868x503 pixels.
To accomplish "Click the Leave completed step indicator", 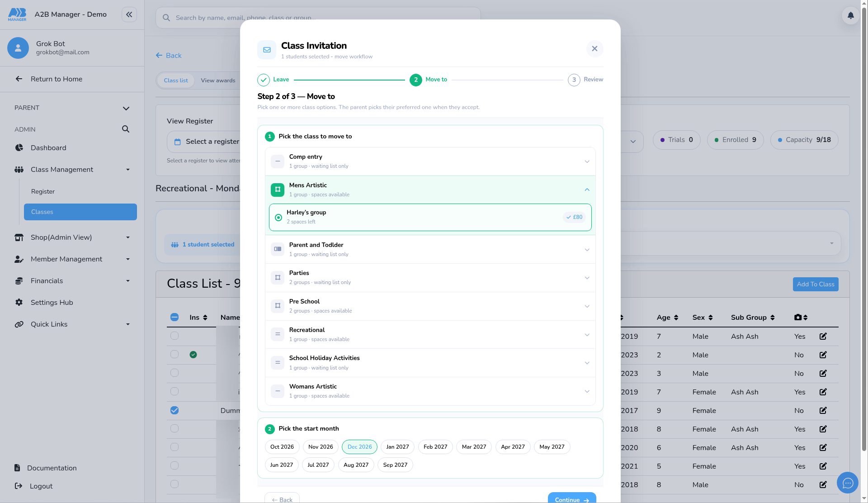I will coord(273,80).
